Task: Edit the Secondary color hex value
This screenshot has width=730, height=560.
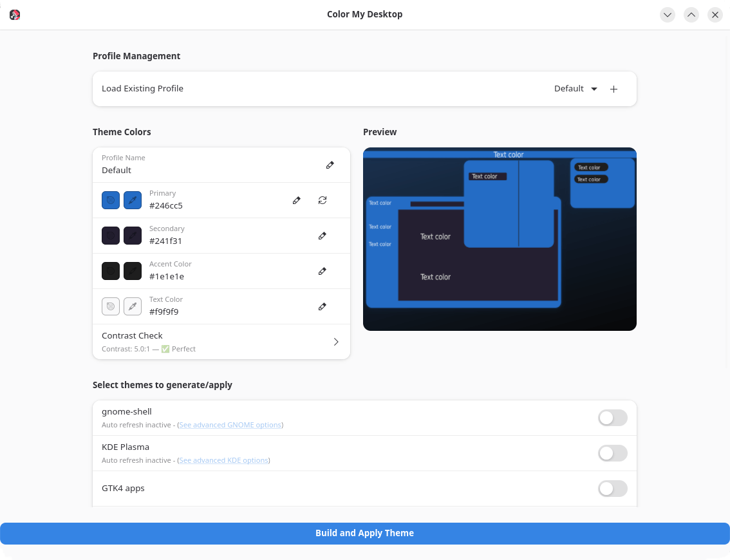Action: tap(323, 236)
